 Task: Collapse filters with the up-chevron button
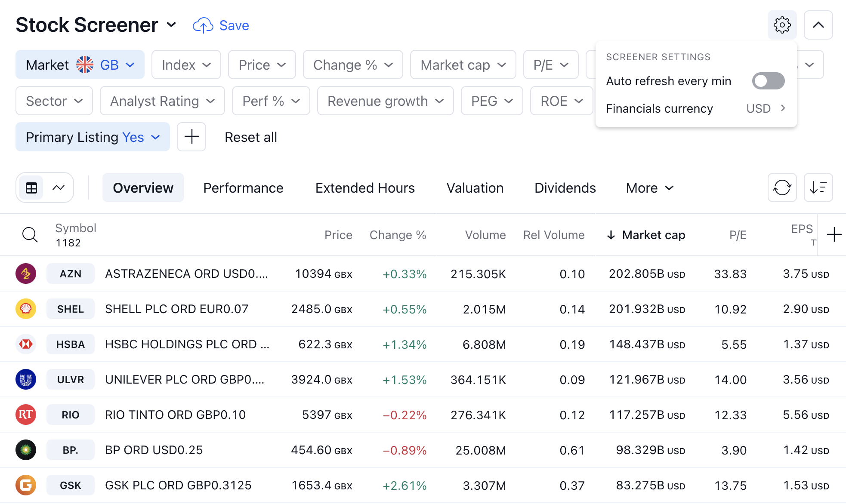tap(818, 25)
